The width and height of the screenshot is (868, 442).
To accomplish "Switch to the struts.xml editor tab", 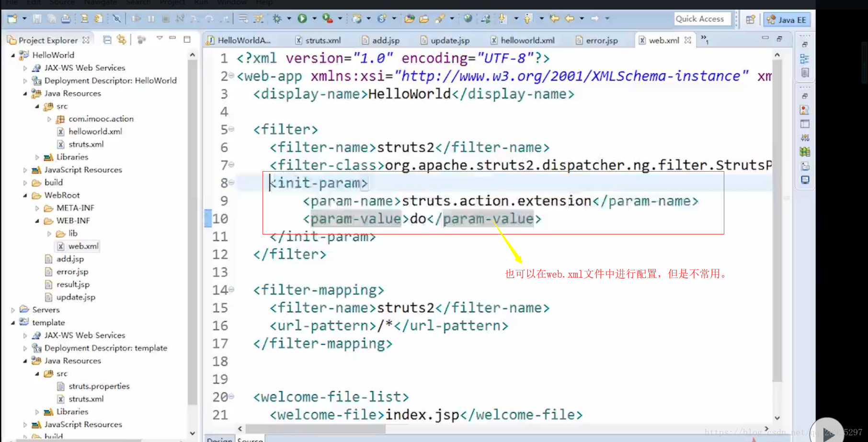I will [318, 40].
